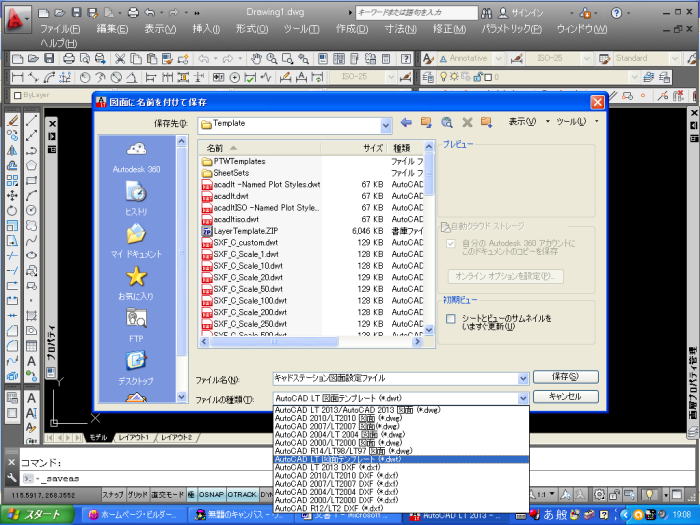The height and width of the screenshot is (525, 700).
Task: Switch to the モデル tab
Action: (x=98, y=437)
